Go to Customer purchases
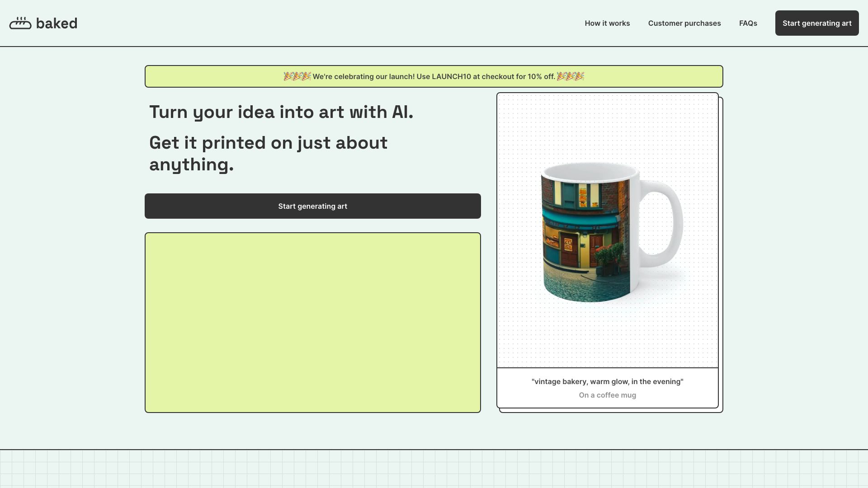 [x=684, y=23]
